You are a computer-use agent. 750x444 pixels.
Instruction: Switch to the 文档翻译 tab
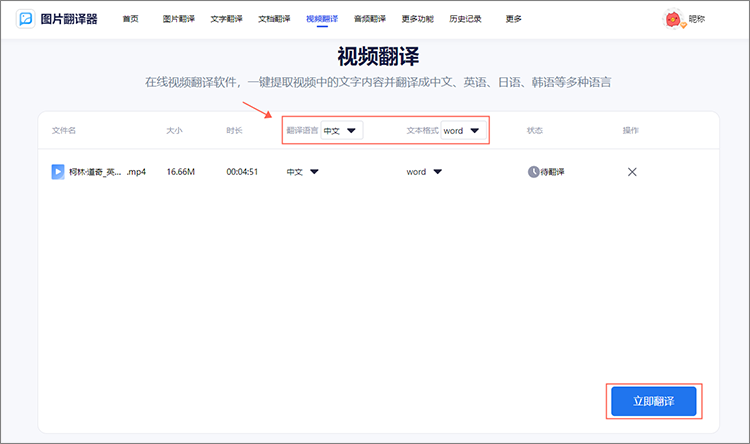(x=274, y=19)
